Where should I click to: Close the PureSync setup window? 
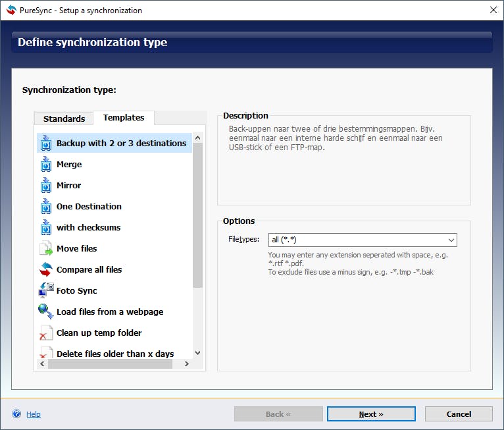point(493,10)
